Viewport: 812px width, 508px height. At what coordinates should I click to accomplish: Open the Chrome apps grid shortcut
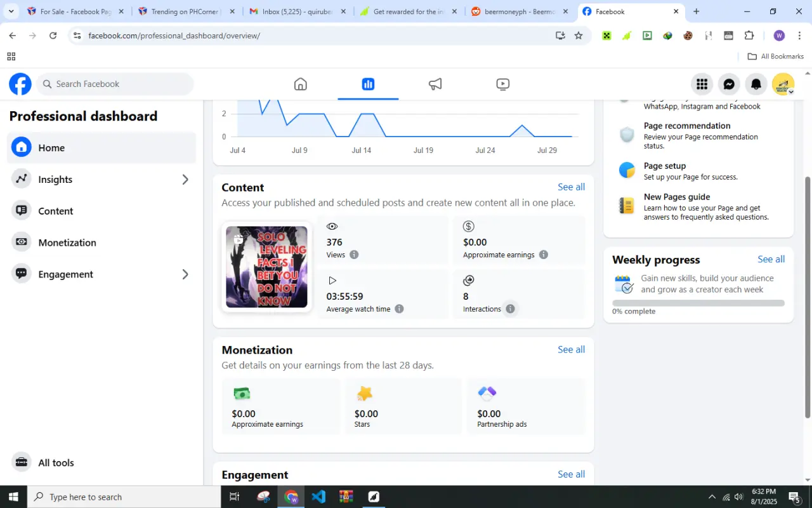11,57
